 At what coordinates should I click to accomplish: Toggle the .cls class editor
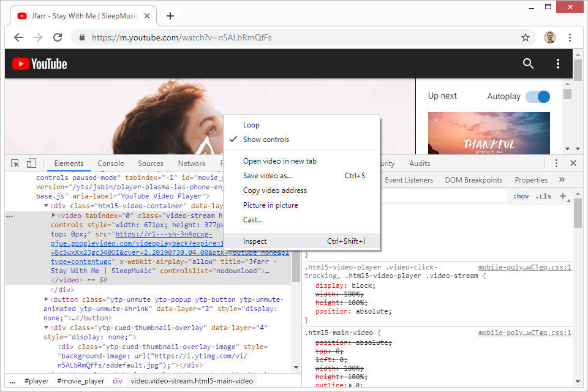click(543, 196)
